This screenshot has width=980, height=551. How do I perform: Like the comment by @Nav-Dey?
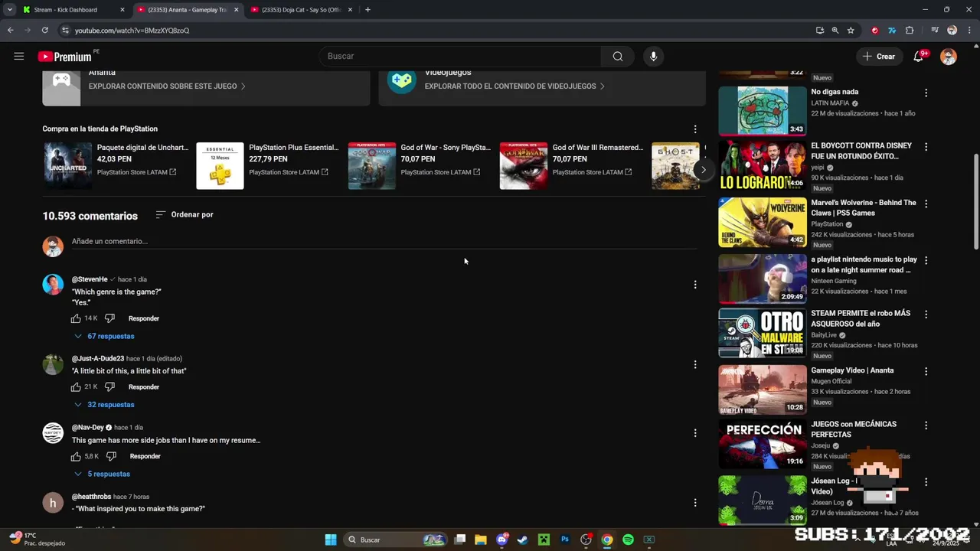click(76, 456)
